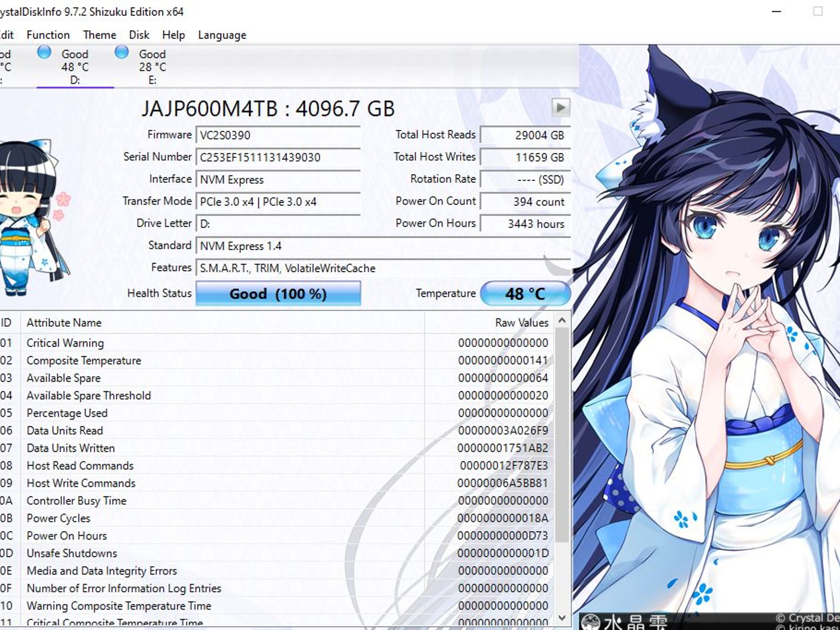Click the next disk arrow button
The width and height of the screenshot is (840, 630).
tap(561, 108)
